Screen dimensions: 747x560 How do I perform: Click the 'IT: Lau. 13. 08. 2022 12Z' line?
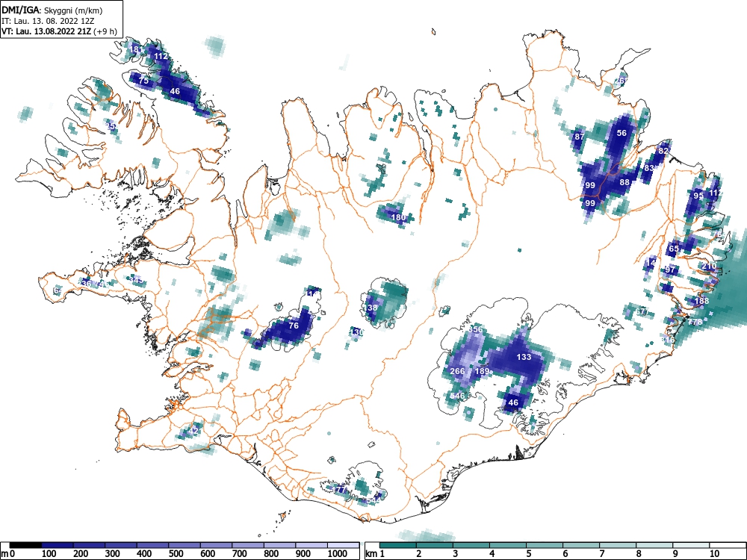pos(48,21)
